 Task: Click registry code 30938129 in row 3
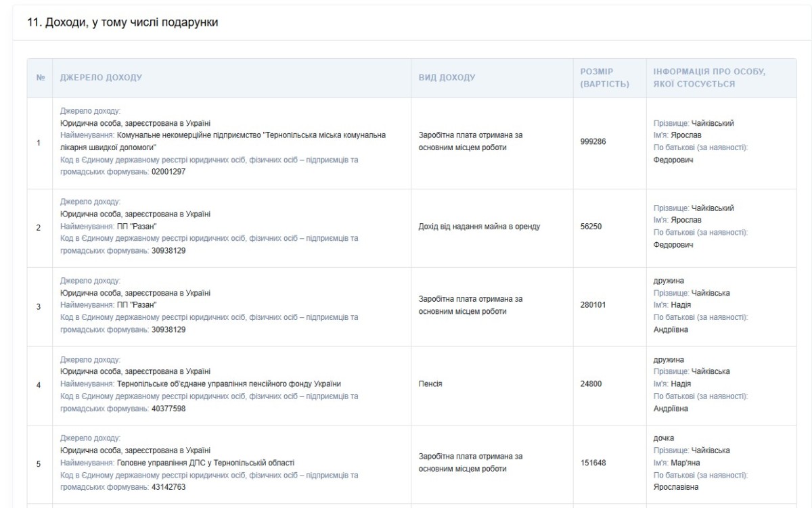pos(169,329)
